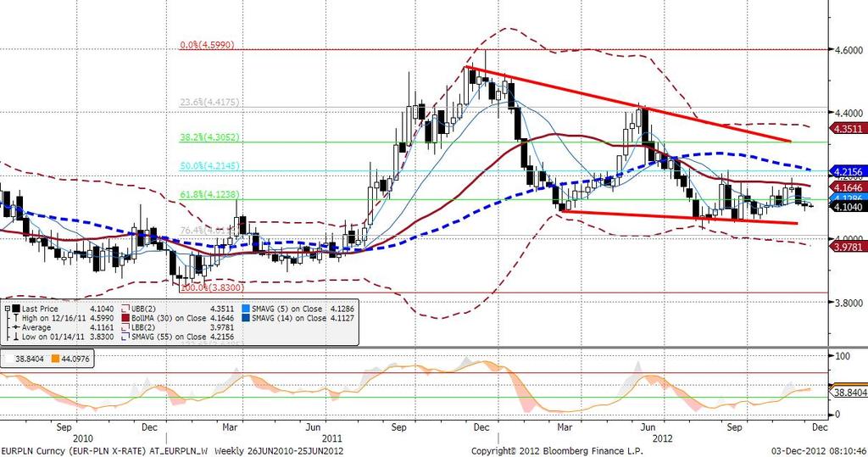This screenshot has height=457, width=868.
Task: Click the EURPLN Curncy ticker text in footer
Action: pos(31,451)
